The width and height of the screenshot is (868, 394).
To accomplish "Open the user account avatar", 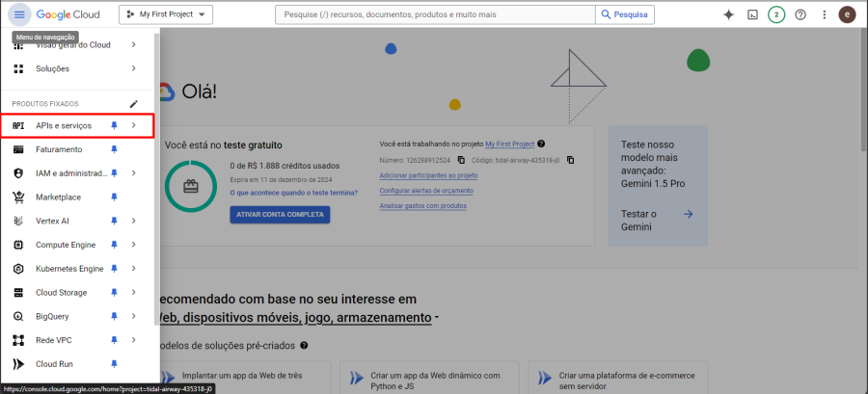I will click(x=847, y=14).
